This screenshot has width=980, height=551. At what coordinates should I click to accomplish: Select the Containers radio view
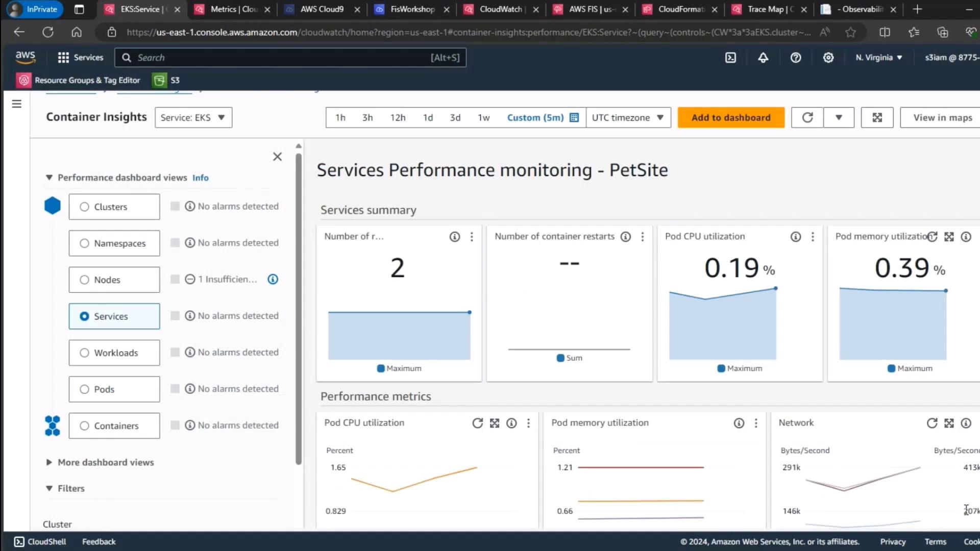tap(85, 425)
